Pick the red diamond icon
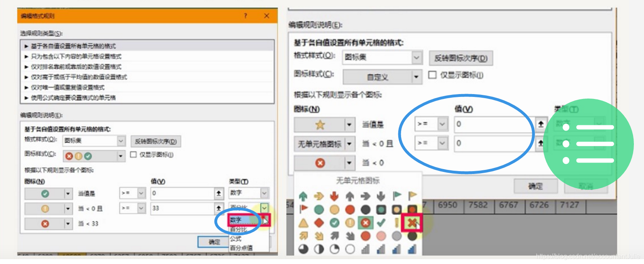Viewport: 644px width, 264px height. point(319,223)
